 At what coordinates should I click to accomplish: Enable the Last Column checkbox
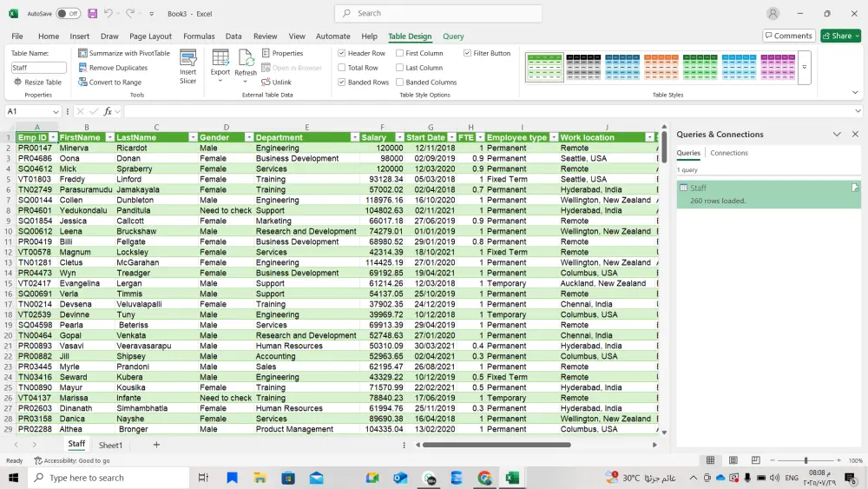(x=399, y=68)
